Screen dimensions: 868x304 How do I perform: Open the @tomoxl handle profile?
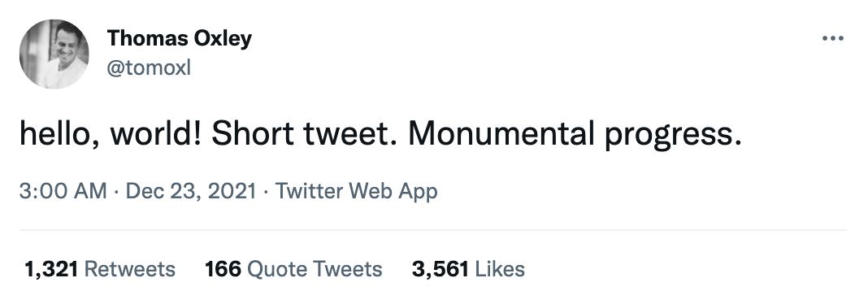tap(149, 68)
